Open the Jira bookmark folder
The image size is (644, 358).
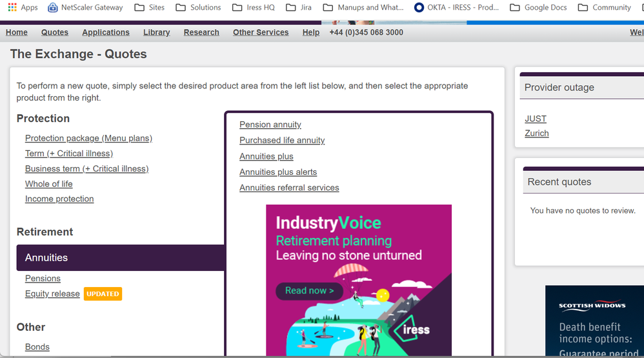299,7
